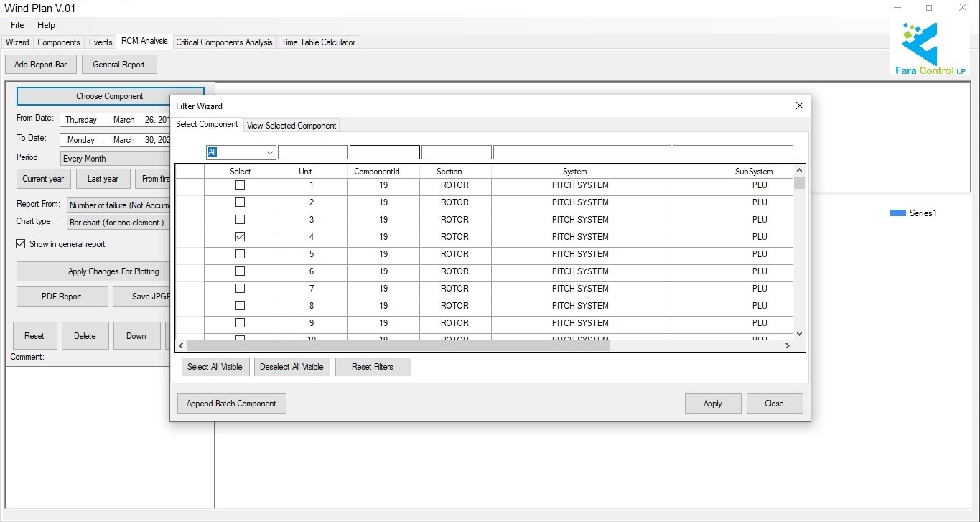Switch to View Selected Component tab

(291, 126)
